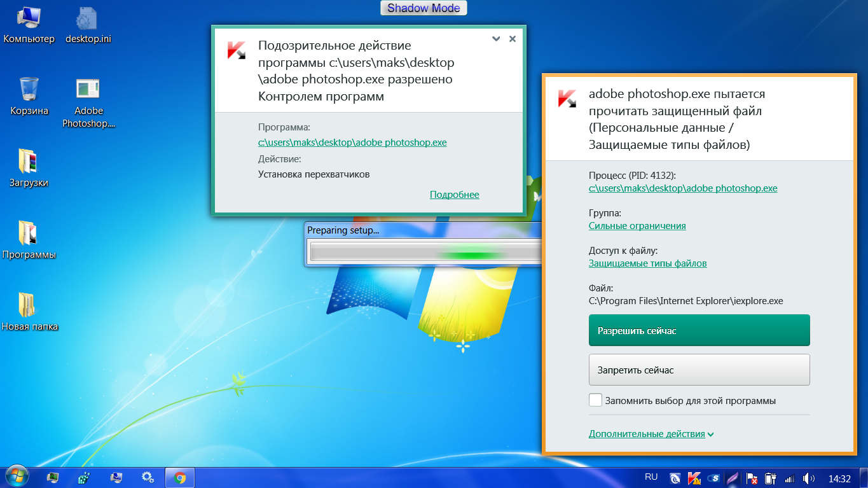
Task: Open the Подробнее link
Action: (x=455, y=195)
